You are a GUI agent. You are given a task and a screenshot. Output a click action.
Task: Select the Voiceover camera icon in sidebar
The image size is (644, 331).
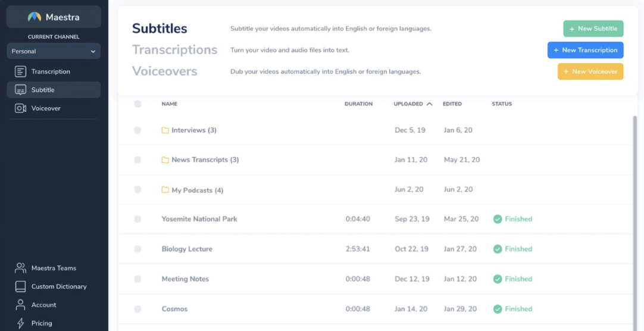(21, 108)
